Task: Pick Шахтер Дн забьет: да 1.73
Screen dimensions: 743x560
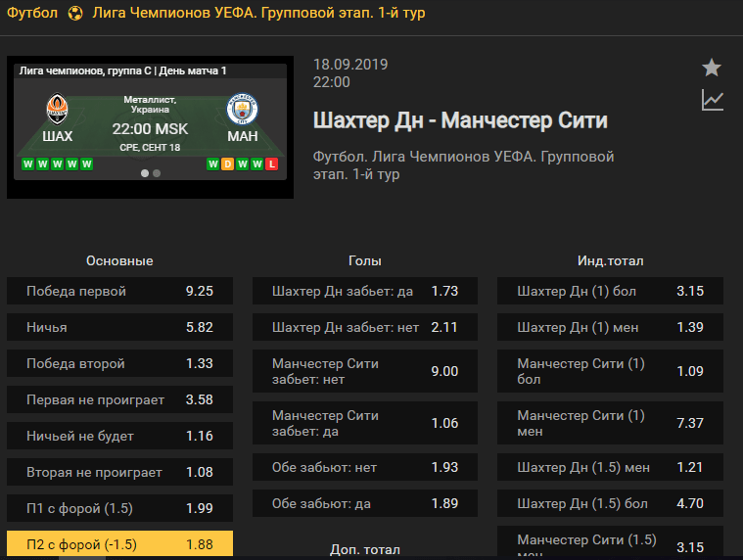Action: point(365,291)
